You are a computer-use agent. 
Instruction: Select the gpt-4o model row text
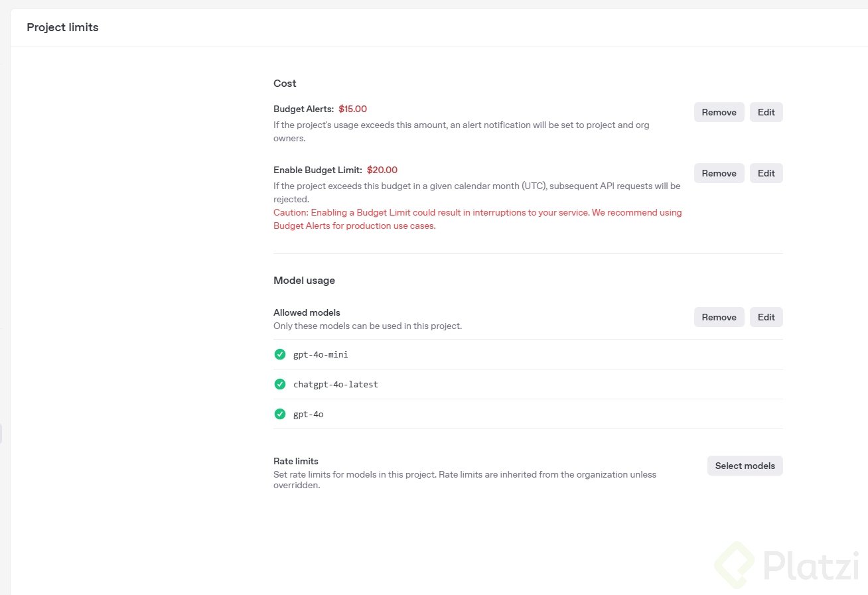[309, 414]
